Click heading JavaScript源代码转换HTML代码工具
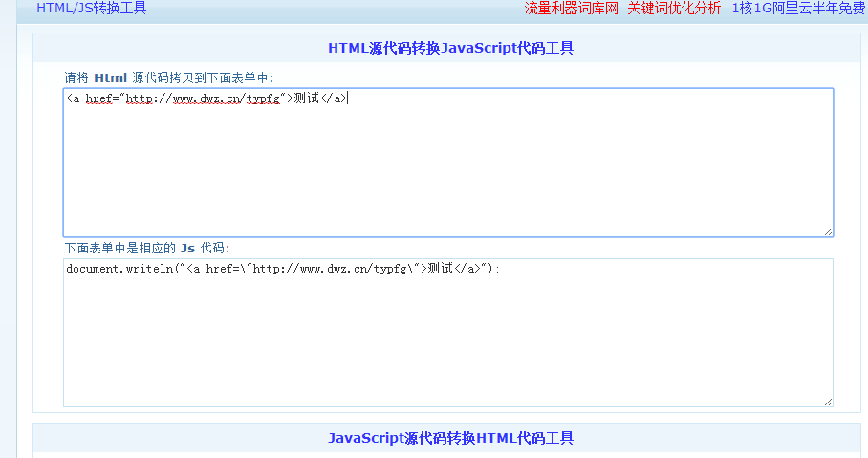This screenshot has width=868, height=458. coord(450,438)
